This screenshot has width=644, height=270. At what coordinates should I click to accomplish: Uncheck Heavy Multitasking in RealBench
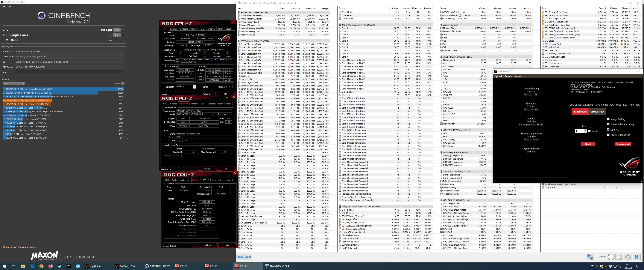[608, 135]
